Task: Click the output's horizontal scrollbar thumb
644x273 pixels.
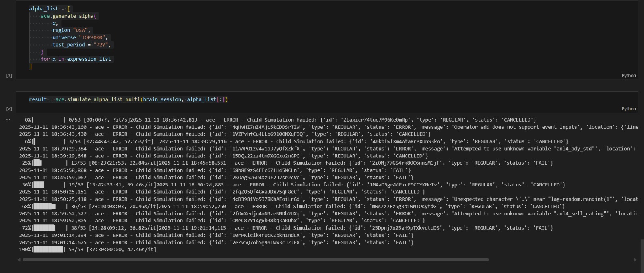Action: pyautogui.click(x=256, y=260)
